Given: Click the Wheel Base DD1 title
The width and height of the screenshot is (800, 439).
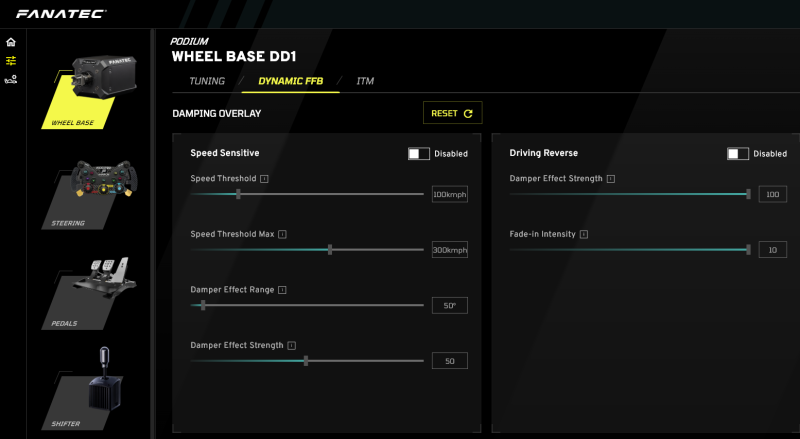Looking at the screenshot, I should pyautogui.click(x=234, y=56).
